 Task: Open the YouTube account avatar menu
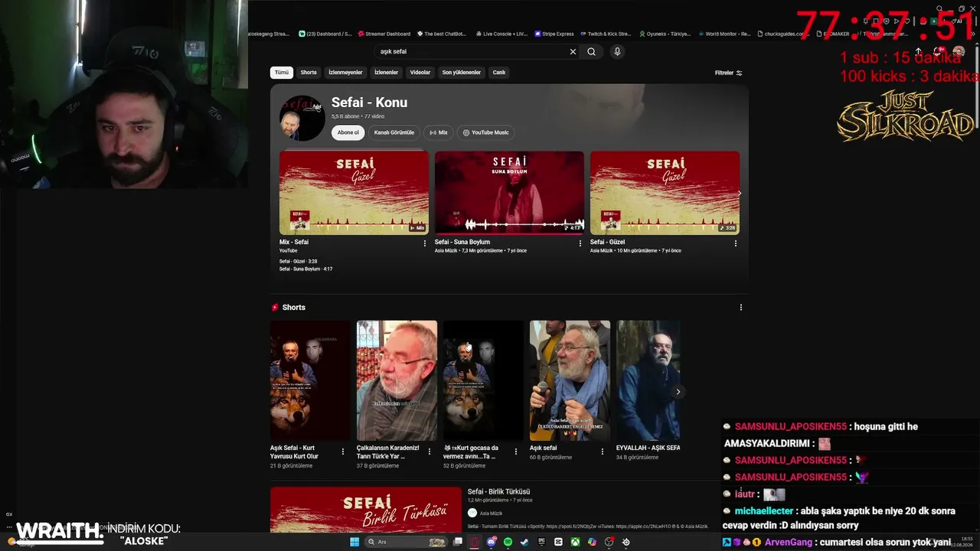coord(959,51)
